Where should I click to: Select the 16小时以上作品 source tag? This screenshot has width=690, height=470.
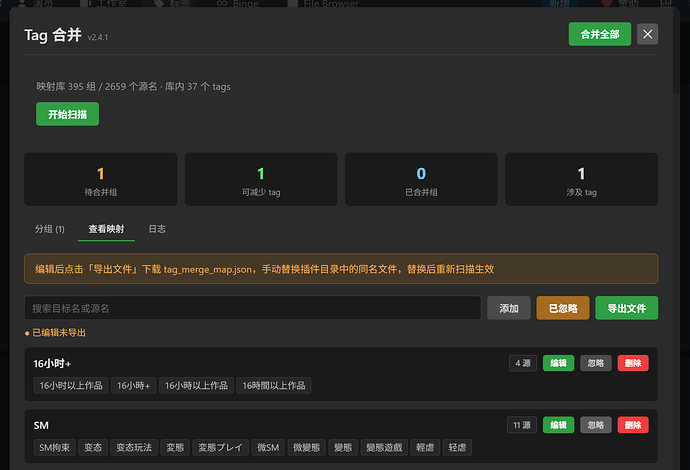pyautogui.click(x=71, y=386)
